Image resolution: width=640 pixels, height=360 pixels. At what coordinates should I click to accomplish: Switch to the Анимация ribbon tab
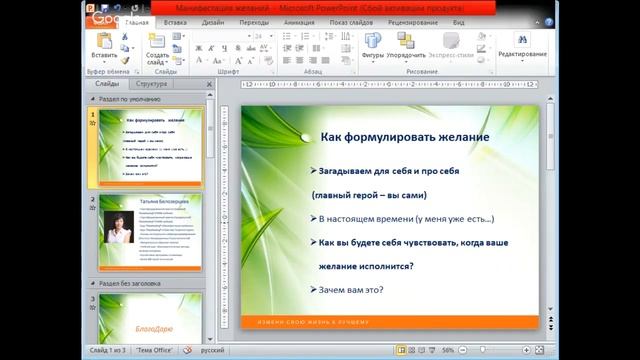click(299, 22)
